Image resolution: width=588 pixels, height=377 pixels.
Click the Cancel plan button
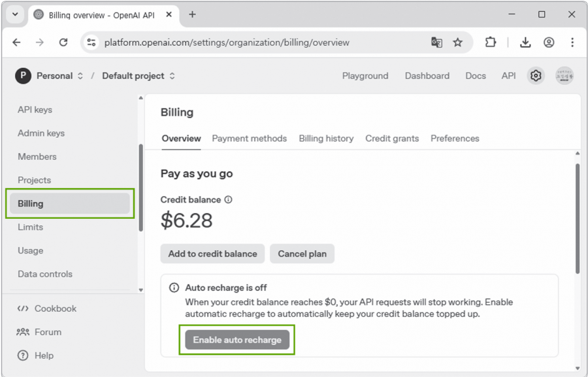coord(302,254)
